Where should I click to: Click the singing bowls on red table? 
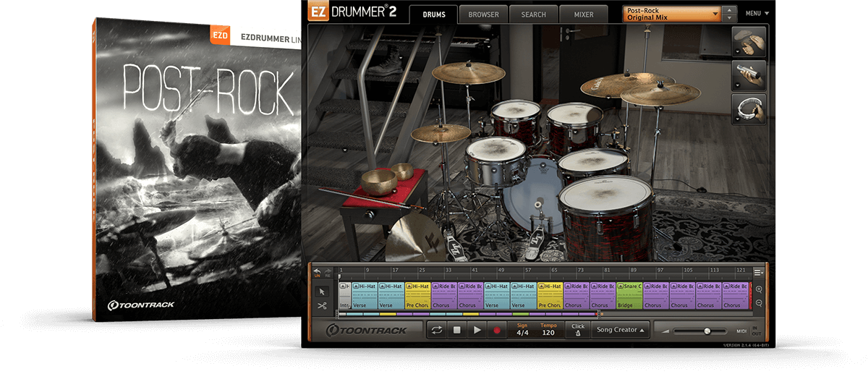[387, 178]
